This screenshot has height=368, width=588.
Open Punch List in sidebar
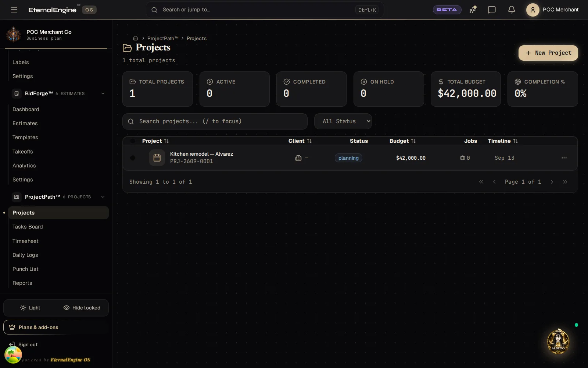[x=58, y=269]
